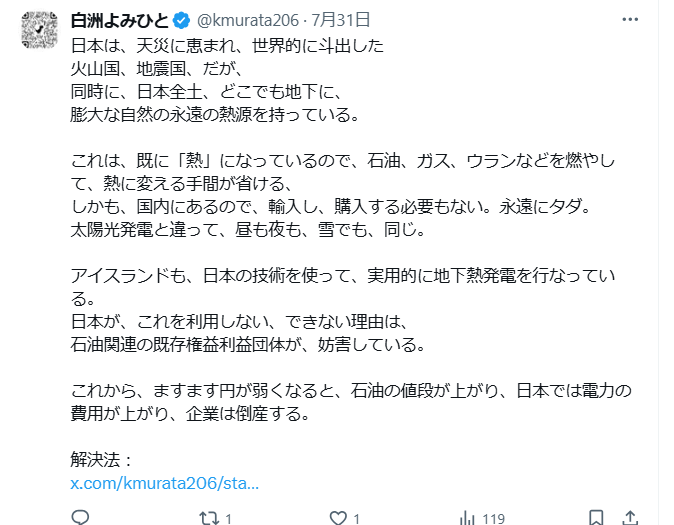
Task: Open the author's profile avatar
Action: 40,30
